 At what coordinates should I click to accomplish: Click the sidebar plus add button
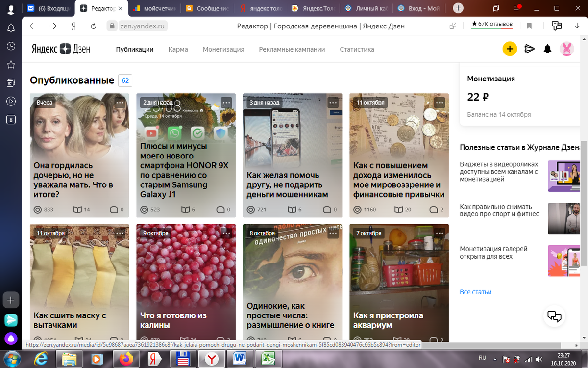tap(11, 300)
